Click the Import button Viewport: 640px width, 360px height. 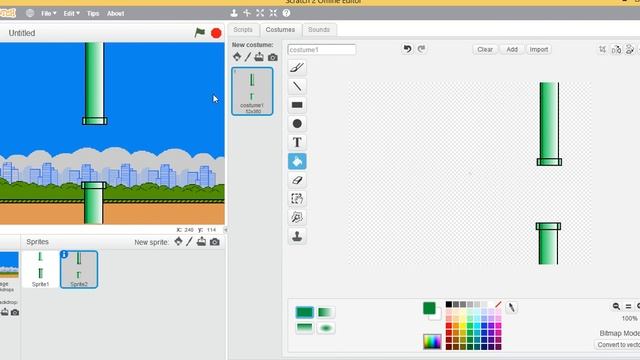pyautogui.click(x=539, y=49)
